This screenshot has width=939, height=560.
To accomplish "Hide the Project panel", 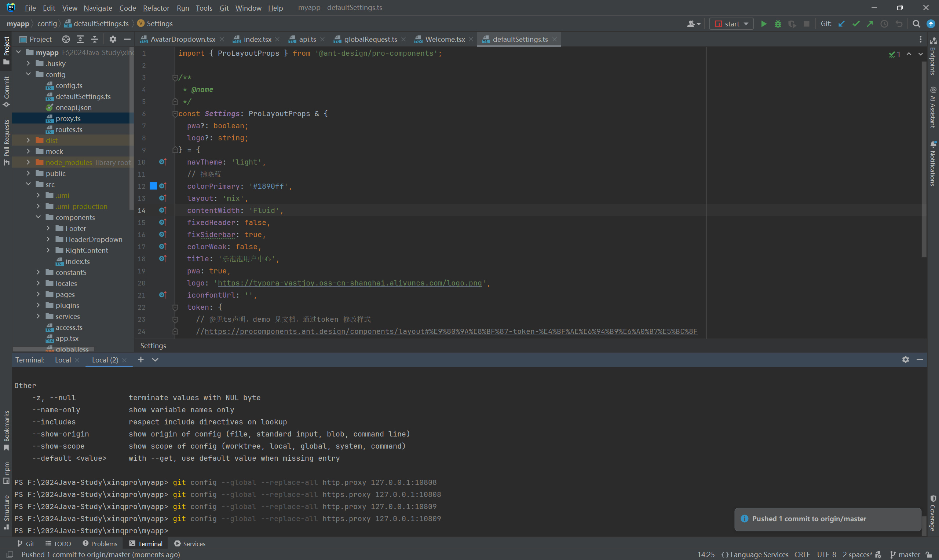I will [127, 39].
